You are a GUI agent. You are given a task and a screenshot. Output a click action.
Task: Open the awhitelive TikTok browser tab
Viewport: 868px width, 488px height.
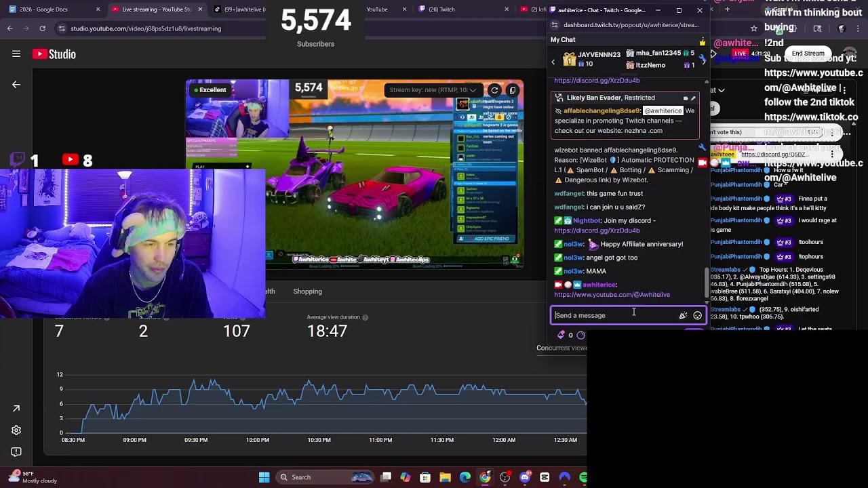237,9
